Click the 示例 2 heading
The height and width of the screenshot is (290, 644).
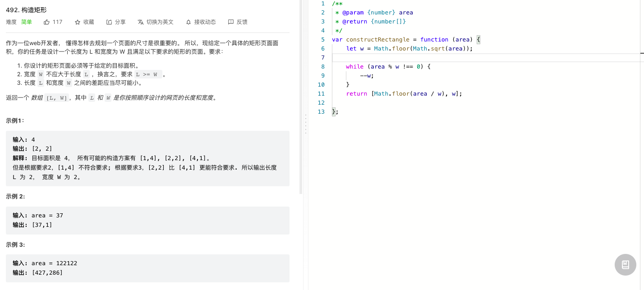(15, 197)
